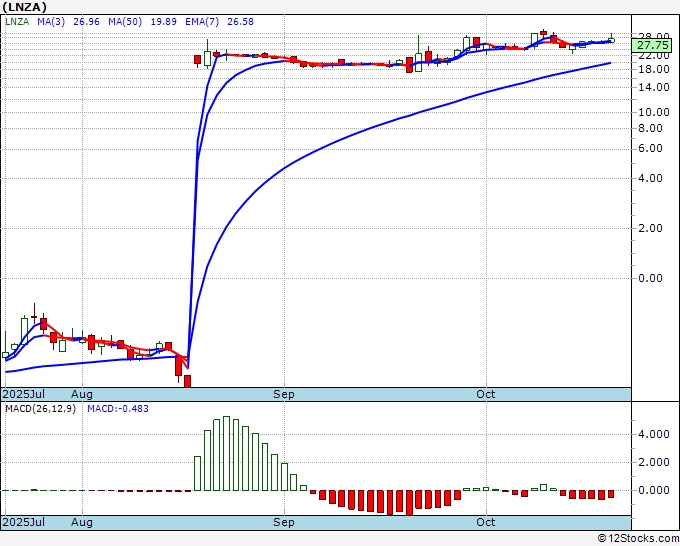680x546 pixels.
Task: Click the 4.000 MACD axis label
Action: pos(653,434)
